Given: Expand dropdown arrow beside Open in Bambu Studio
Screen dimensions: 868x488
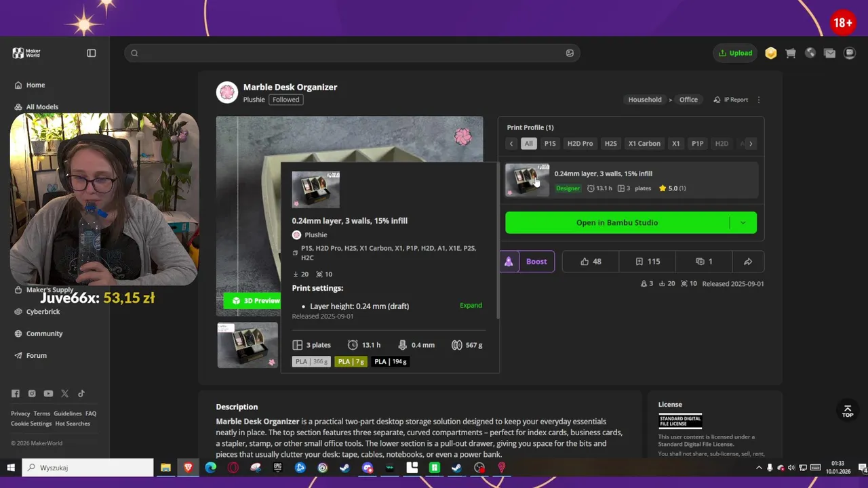Looking at the screenshot, I should [743, 222].
